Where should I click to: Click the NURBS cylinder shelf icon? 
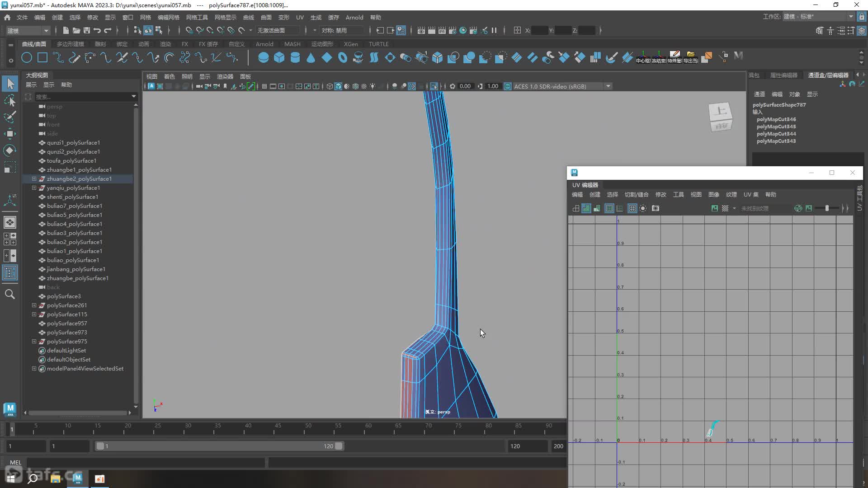coord(295,58)
